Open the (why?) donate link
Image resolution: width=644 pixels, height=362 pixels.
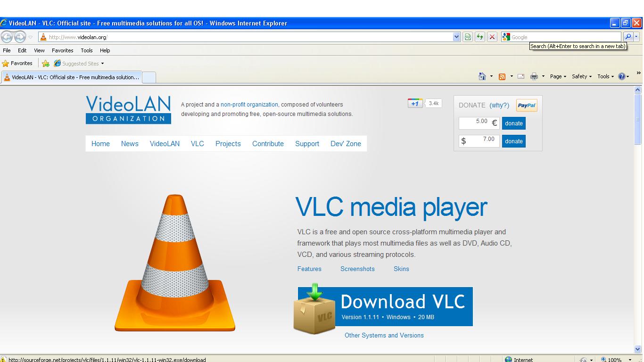499,105
